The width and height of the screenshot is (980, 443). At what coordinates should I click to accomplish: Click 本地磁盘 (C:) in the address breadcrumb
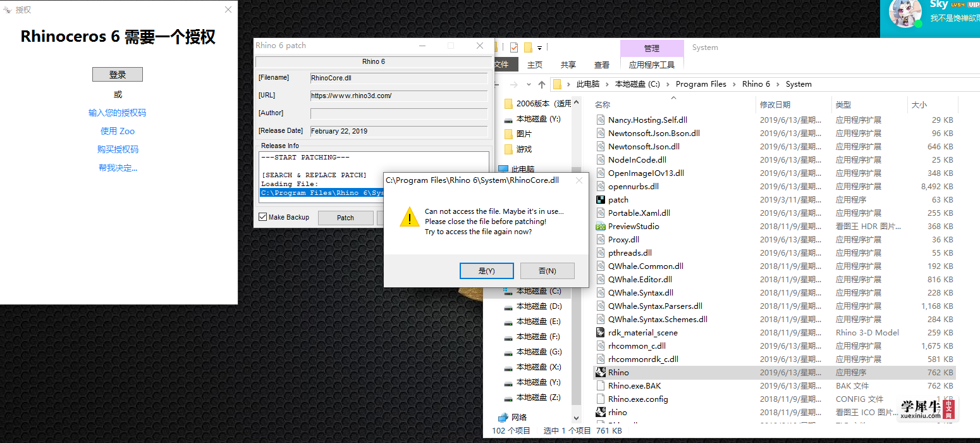point(637,84)
